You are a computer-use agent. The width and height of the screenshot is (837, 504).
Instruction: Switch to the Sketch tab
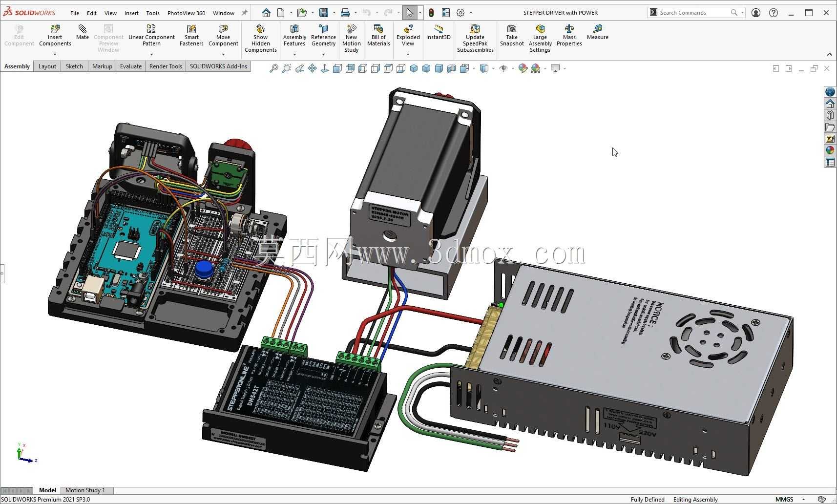click(74, 66)
